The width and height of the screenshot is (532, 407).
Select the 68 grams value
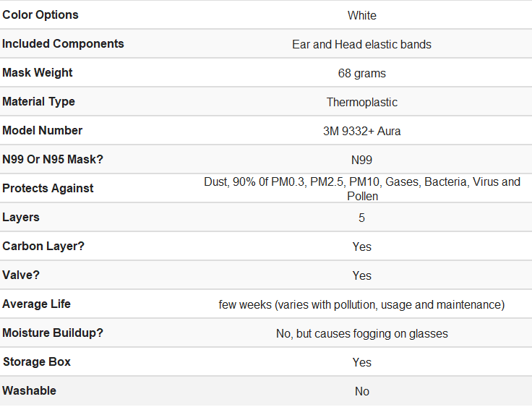(361, 73)
